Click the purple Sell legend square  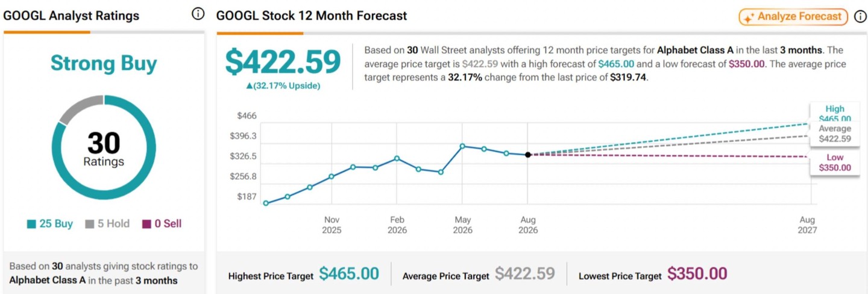[146, 224]
